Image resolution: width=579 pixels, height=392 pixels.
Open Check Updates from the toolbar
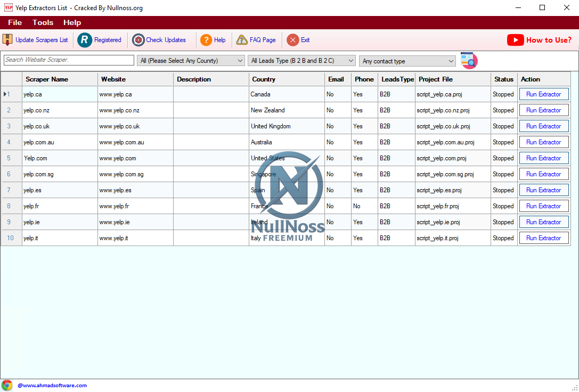[x=138, y=40]
